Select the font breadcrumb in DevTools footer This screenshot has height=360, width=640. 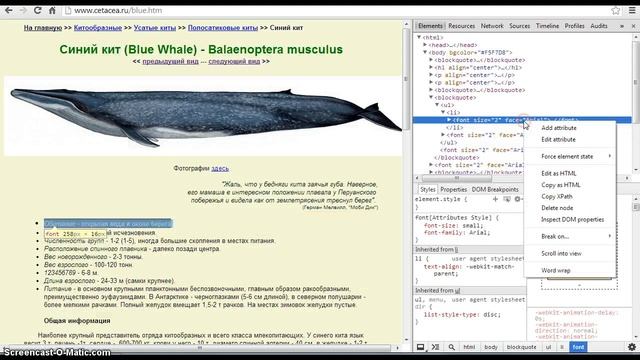click(x=578, y=347)
